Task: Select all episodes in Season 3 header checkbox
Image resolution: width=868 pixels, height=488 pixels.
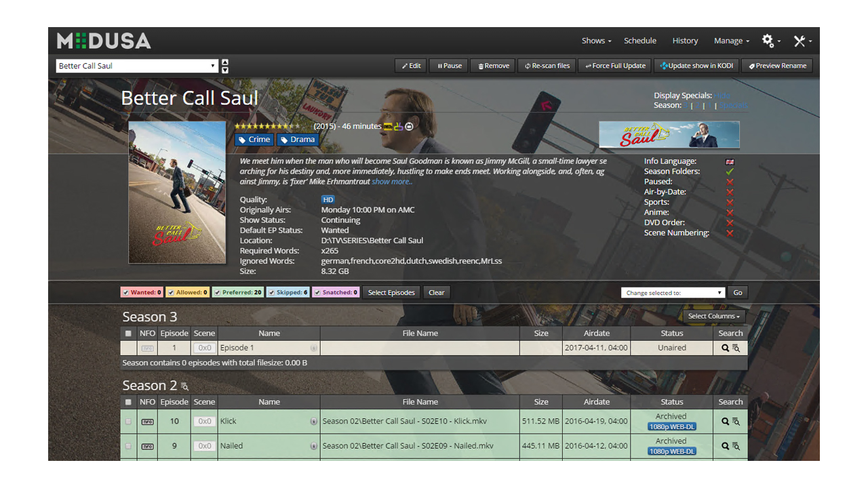Action: coord(127,333)
